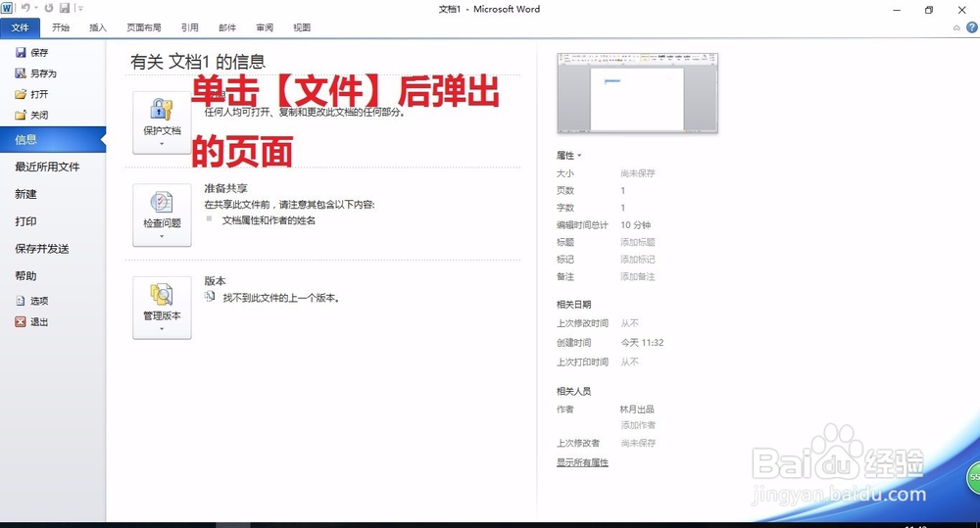Minimize the Word window
The image size is (980, 528).
(x=897, y=10)
